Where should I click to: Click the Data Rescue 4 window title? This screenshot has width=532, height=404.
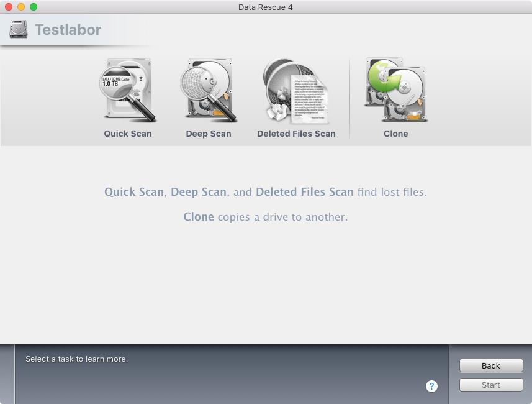(x=265, y=7)
